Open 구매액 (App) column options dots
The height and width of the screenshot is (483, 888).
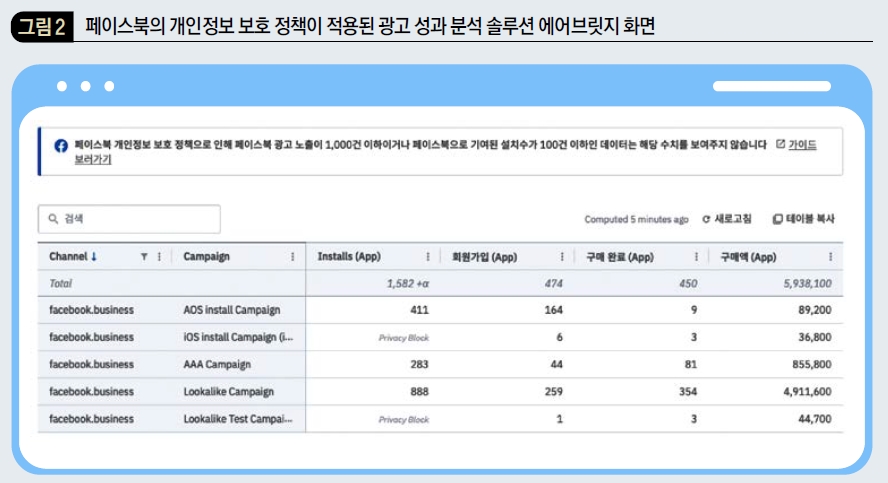tap(830, 257)
